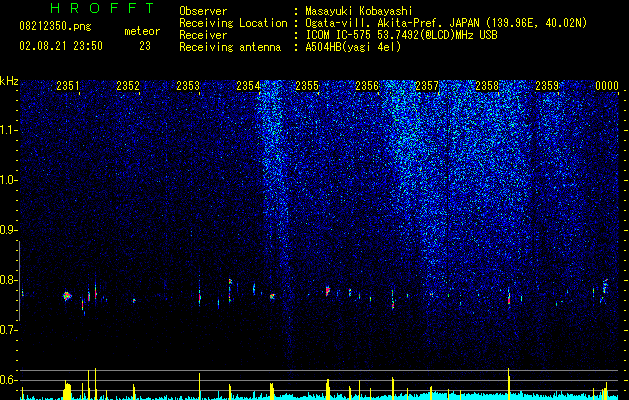Click the 2357 time marker

click(x=427, y=86)
